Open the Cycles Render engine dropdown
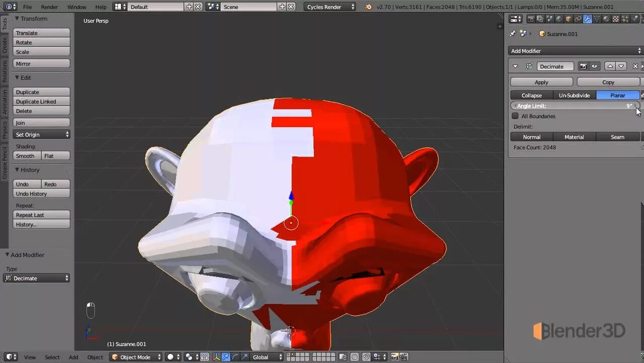This screenshot has height=363, width=644. point(331,7)
